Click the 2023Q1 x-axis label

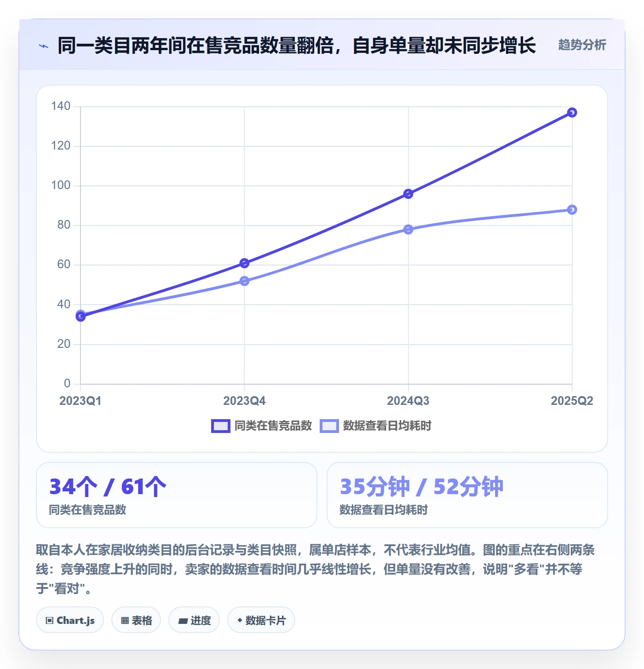click(x=80, y=401)
